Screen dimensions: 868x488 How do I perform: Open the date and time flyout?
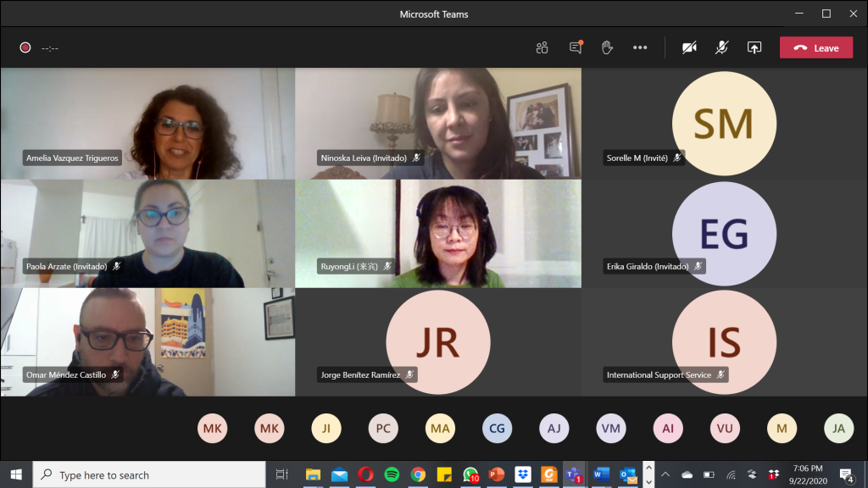806,474
